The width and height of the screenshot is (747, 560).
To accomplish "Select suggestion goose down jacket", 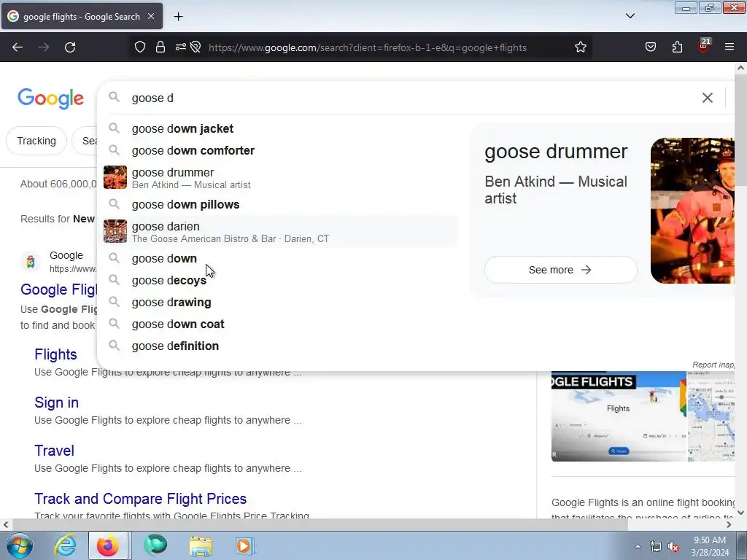I will click(279, 128).
